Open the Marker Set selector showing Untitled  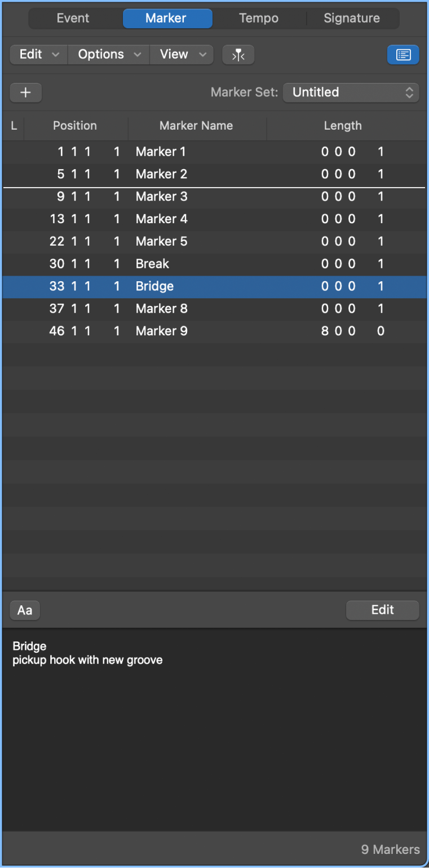(351, 92)
